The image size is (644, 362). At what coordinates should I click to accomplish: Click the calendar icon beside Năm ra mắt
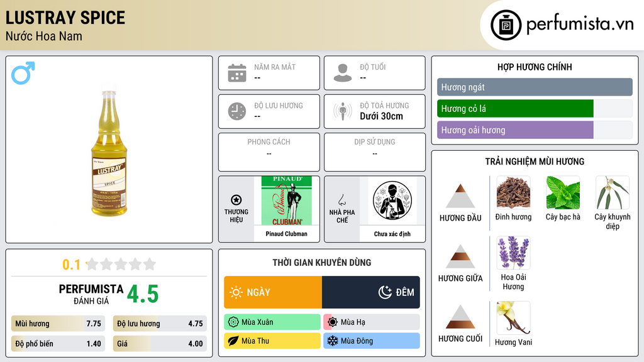tap(237, 73)
